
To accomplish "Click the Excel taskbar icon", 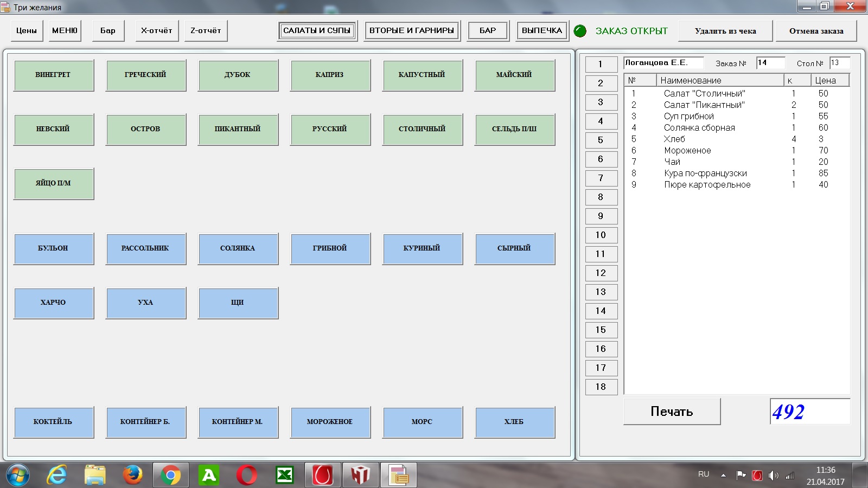I will click(284, 476).
